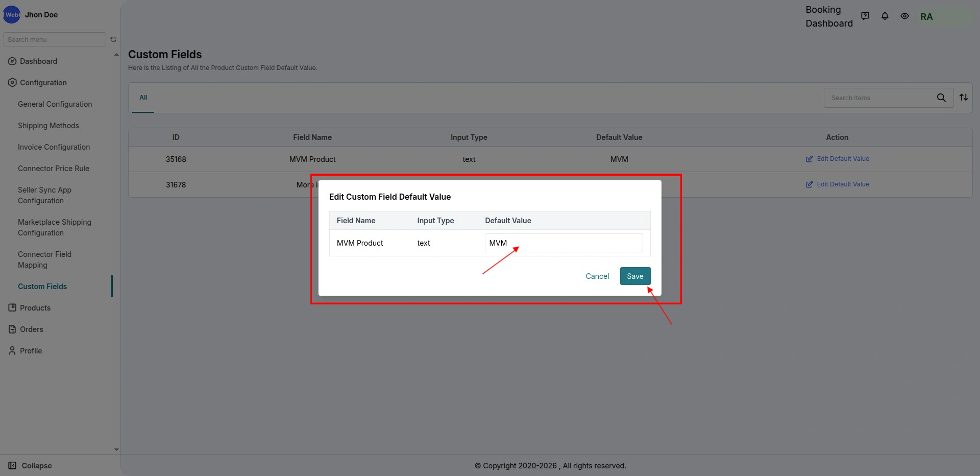Click the eye preview icon in header

[904, 16]
